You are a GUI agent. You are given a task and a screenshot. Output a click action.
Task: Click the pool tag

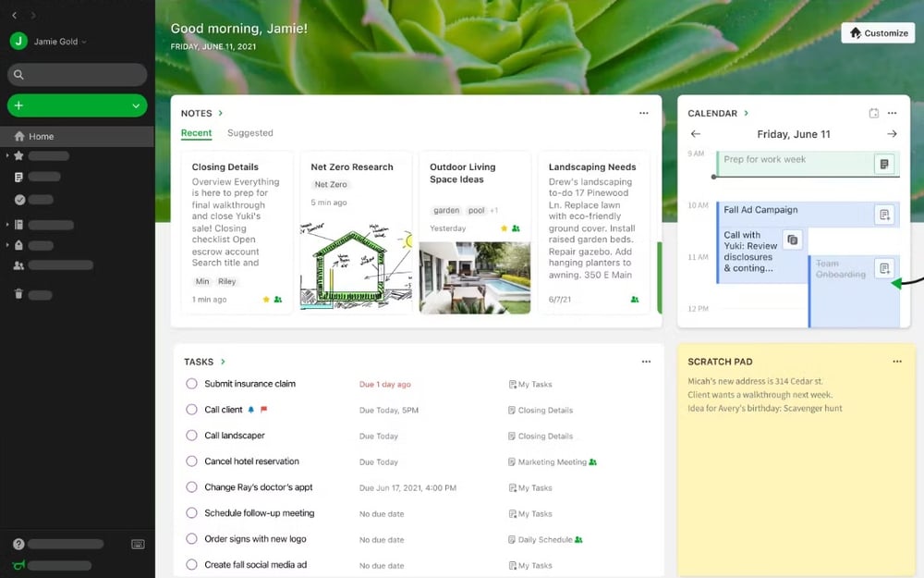[476, 211]
